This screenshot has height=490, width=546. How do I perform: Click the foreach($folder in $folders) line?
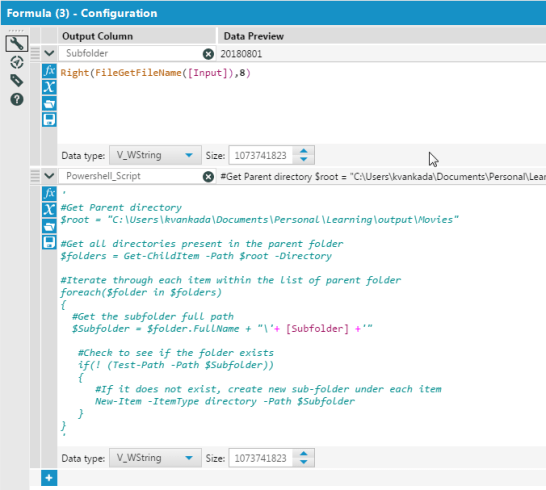[x=141, y=292]
